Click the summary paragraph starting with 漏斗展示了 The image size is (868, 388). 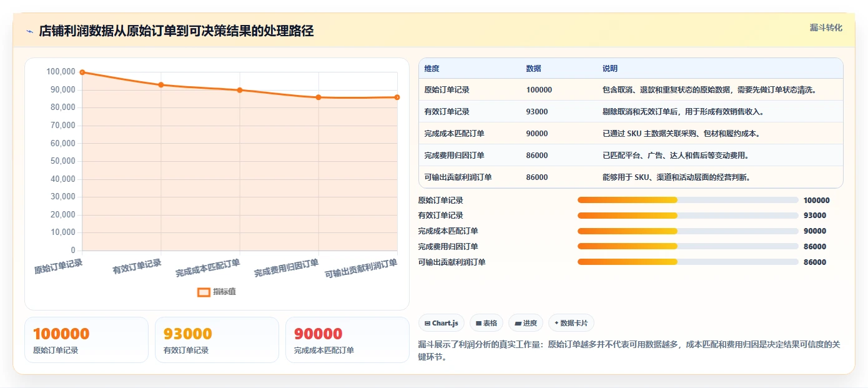point(629,351)
